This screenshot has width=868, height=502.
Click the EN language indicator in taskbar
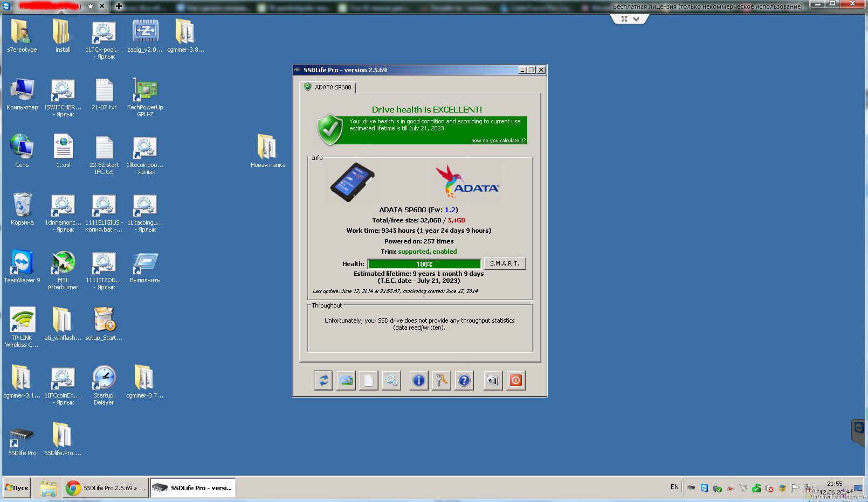674,487
